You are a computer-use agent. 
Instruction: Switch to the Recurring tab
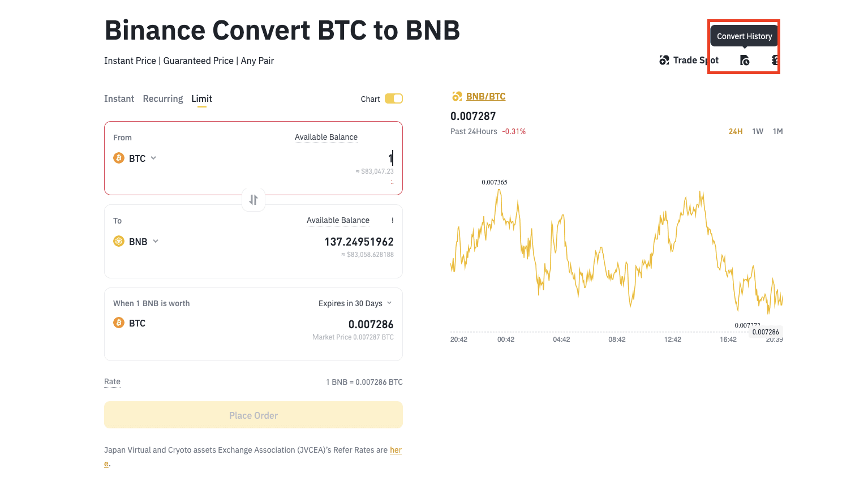click(163, 98)
